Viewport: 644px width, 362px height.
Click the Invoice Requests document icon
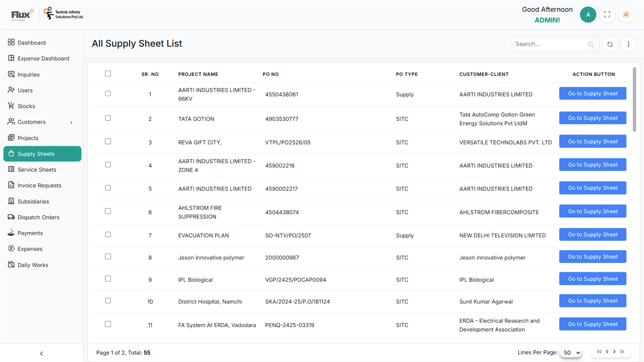pos(11,185)
